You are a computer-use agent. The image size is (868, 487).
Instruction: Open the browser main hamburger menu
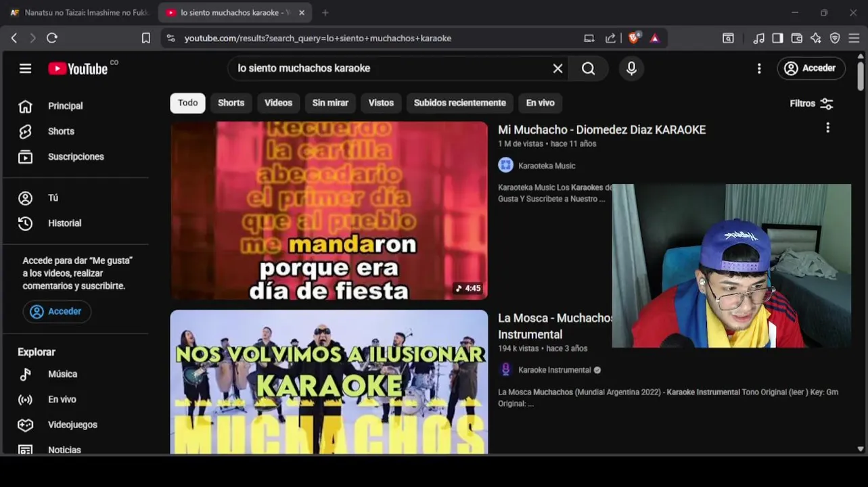click(854, 39)
